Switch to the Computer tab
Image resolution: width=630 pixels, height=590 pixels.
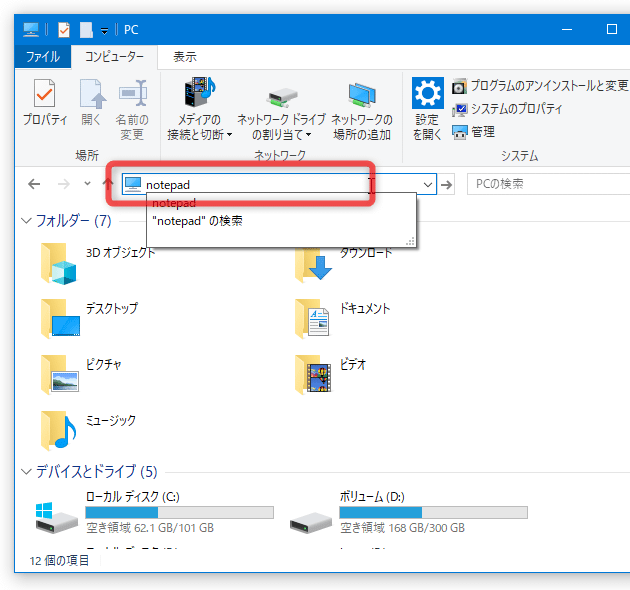[x=114, y=57]
